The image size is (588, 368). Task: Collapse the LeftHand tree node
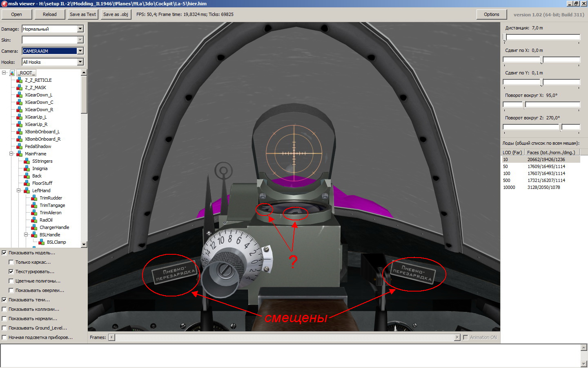point(19,191)
